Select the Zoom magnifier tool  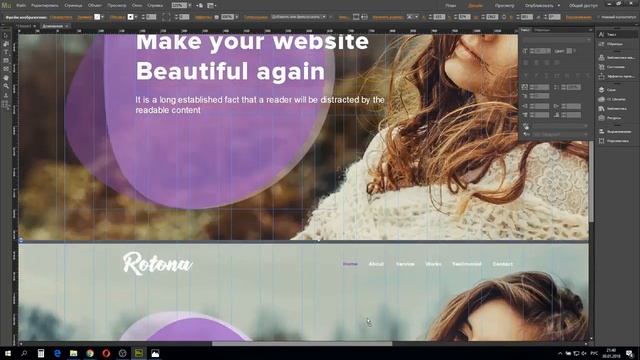tap(6, 86)
